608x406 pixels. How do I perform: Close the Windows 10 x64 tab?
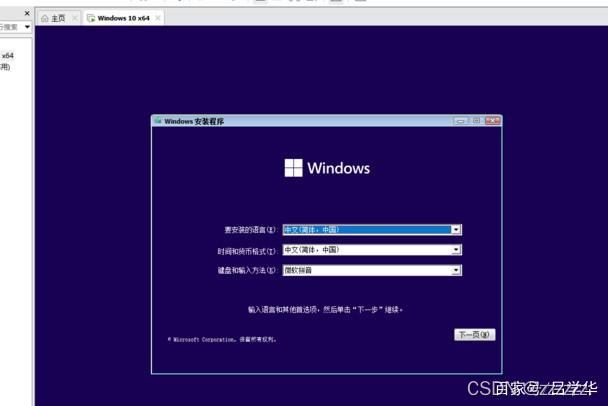click(158, 18)
